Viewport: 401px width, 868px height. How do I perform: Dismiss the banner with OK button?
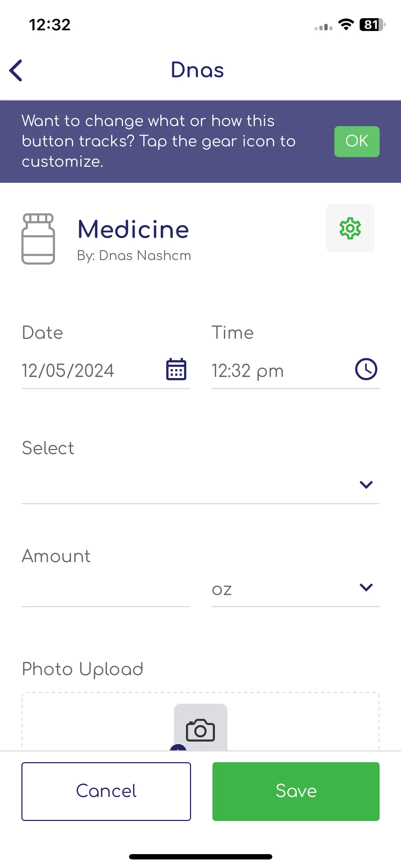click(x=357, y=141)
